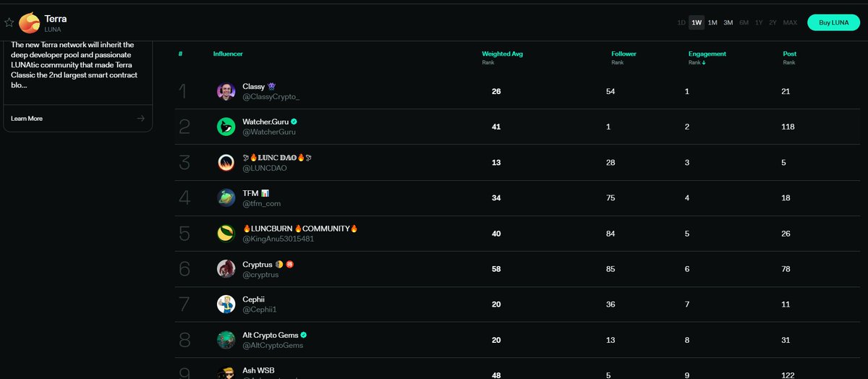Screen dimensions: 868x379
Task: Click the arrow next to Learn More
Action: point(140,118)
